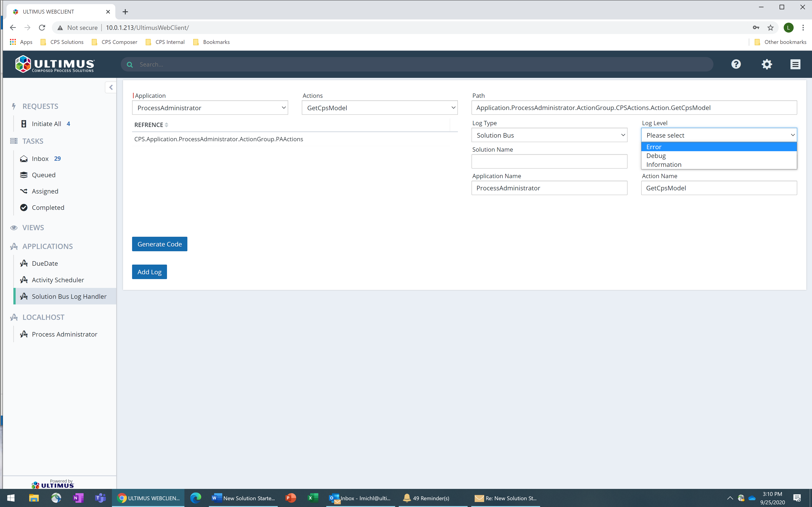Select the Completed tasks checkmark icon
812x507 pixels.
(24, 207)
